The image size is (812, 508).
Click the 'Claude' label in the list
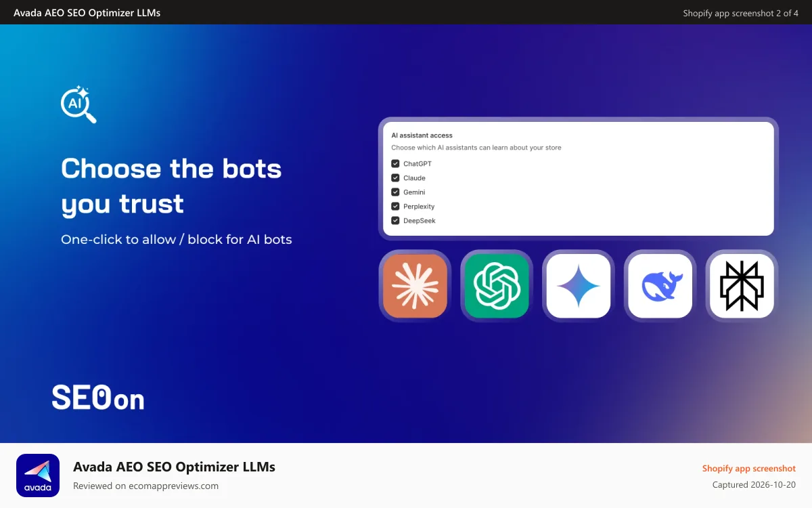pos(414,178)
